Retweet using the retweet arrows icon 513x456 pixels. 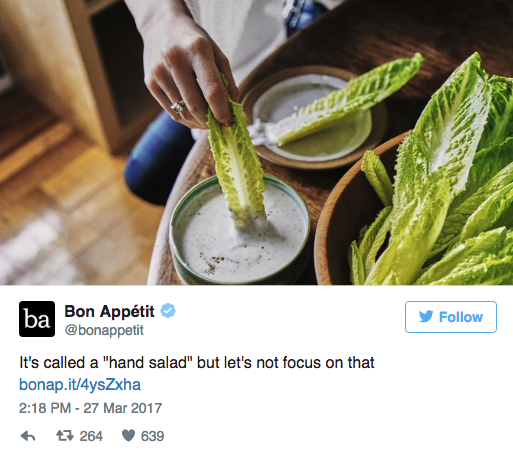[65, 436]
